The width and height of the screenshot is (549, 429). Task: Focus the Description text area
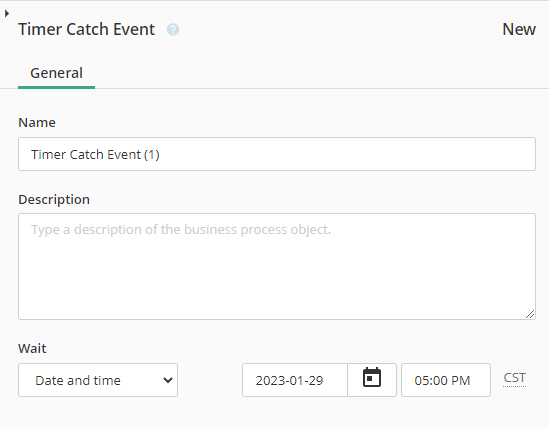(x=277, y=267)
